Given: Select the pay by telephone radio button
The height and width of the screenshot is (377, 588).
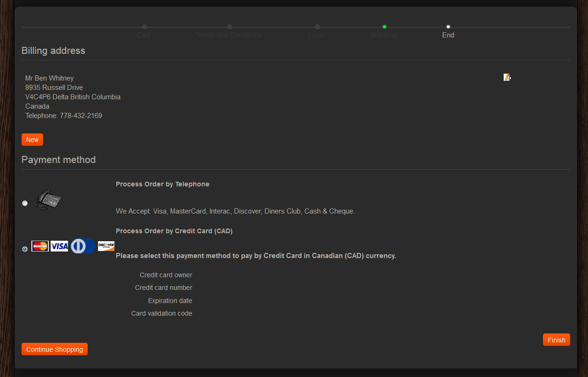Looking at the screenshot, I should tap(25, 203).
